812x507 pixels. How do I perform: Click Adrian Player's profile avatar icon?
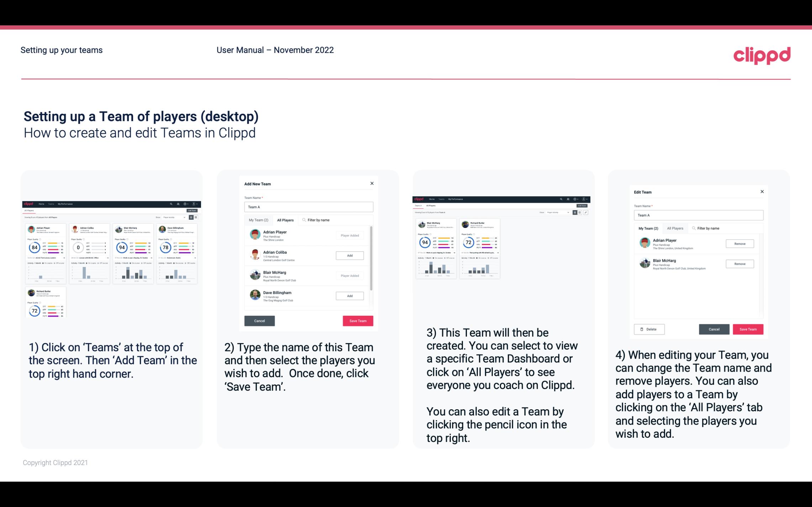(255, 235)
